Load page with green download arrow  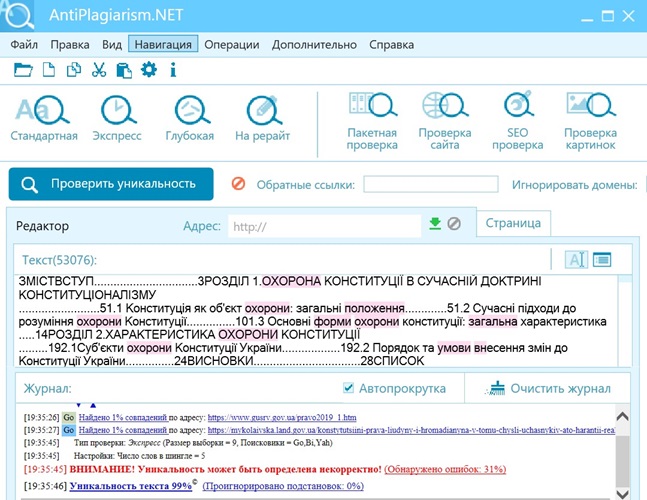point(435,224)
